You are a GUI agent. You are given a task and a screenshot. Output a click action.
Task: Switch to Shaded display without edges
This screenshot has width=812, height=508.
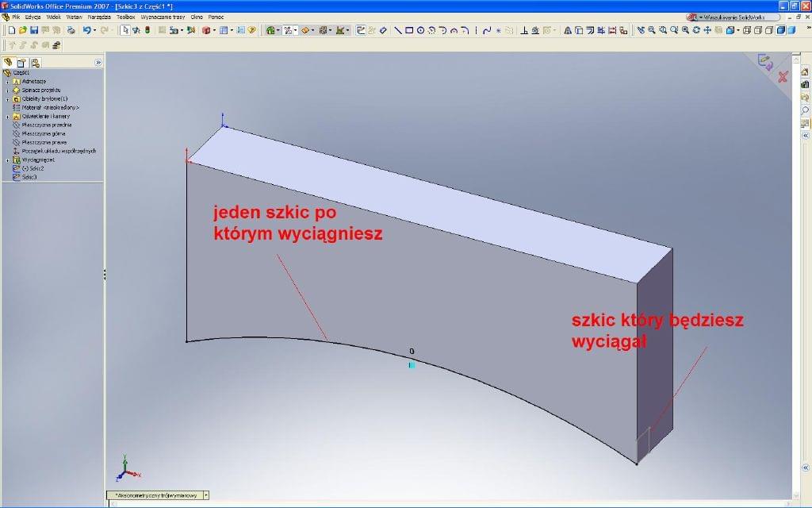[791, 31]
